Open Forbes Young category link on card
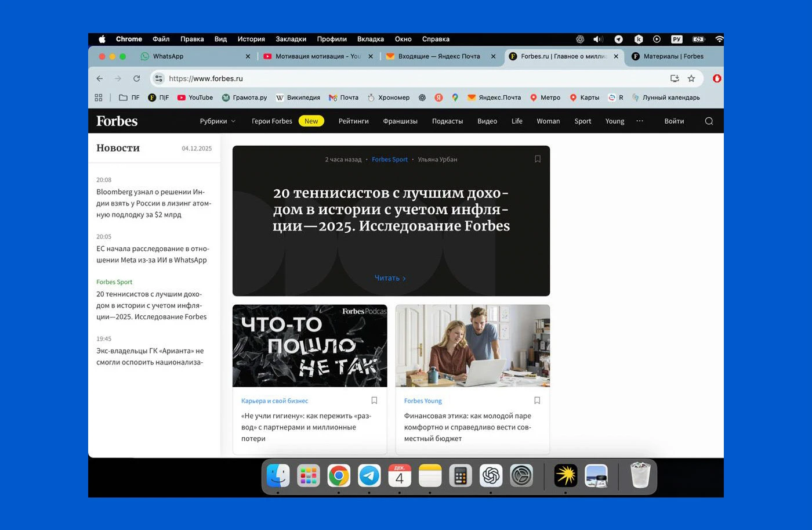 [x=423, y=401]
